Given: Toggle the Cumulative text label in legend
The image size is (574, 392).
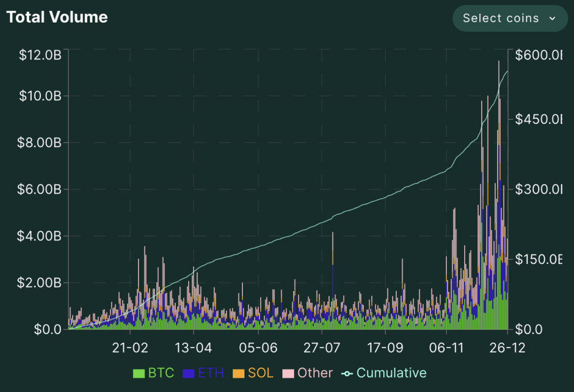Looking at the screenshot, I should tap(391, 373).
